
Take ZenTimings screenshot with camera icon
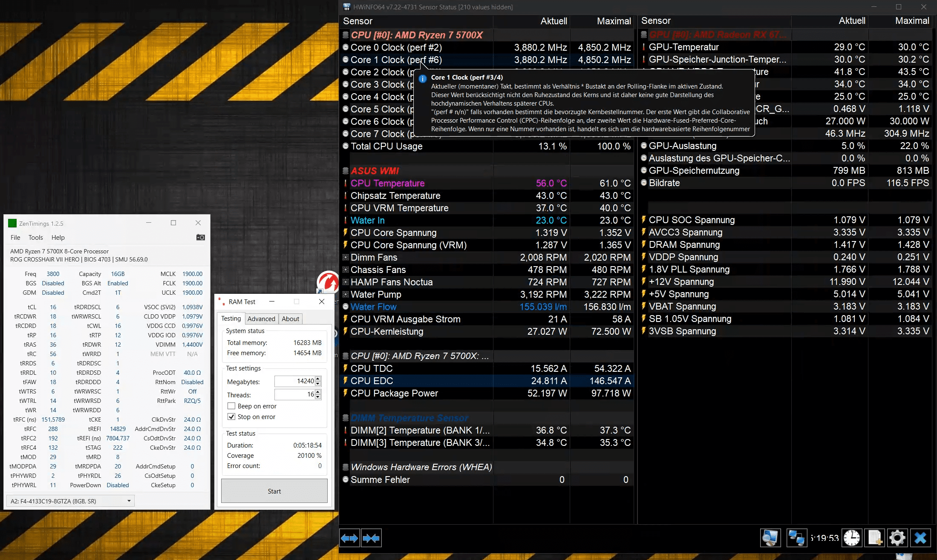click(200, 237)
